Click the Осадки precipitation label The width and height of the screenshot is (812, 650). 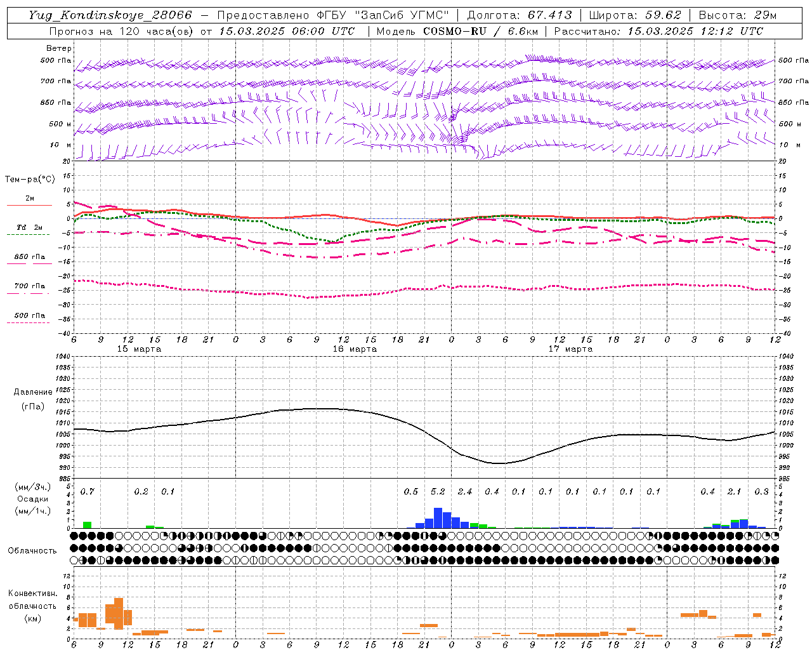[33, 499]
